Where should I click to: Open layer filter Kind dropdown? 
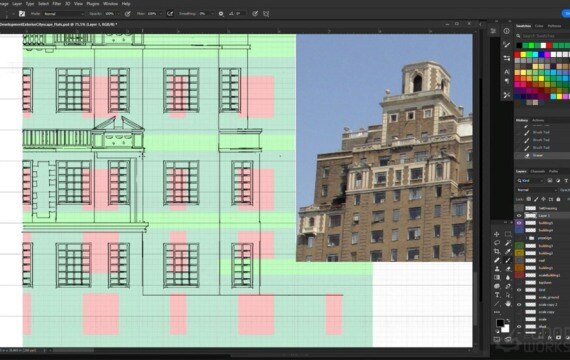531,181
